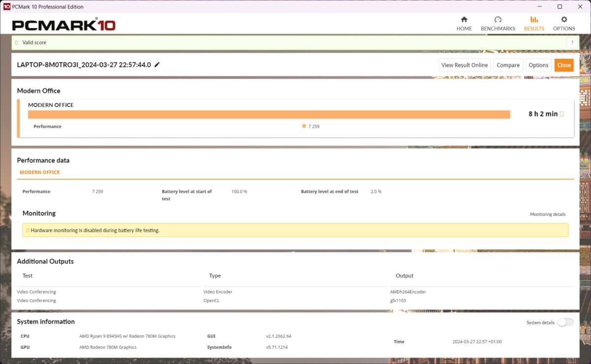Select the OpenCL type cell
Viewport: 591px width, 364px height.
pyautogui.click(x=211, y=301)
